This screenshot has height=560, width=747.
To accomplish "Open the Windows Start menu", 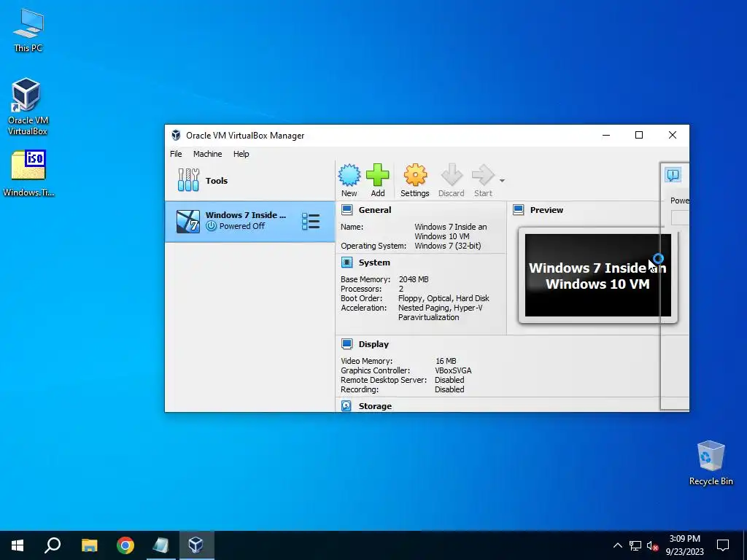I will pyautogui.click(x=18, y=545).
